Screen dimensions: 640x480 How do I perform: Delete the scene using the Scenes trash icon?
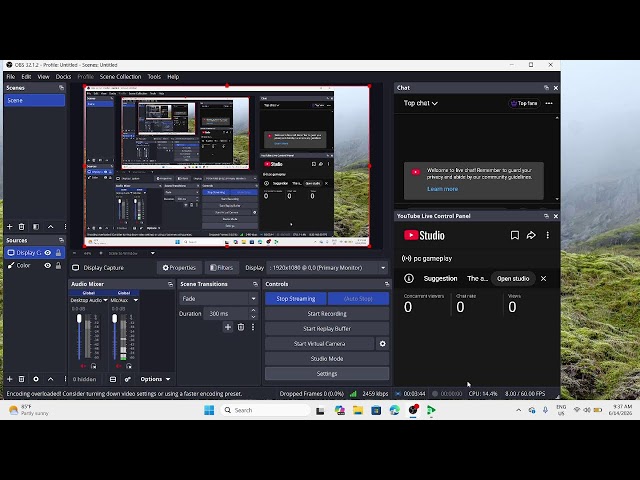click(22, 227)
